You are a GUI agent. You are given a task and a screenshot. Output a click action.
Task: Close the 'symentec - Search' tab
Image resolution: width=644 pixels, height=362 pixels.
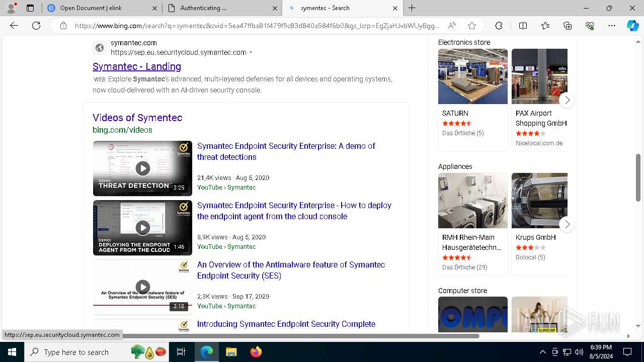pyautogui.click(x=395, y=8)
